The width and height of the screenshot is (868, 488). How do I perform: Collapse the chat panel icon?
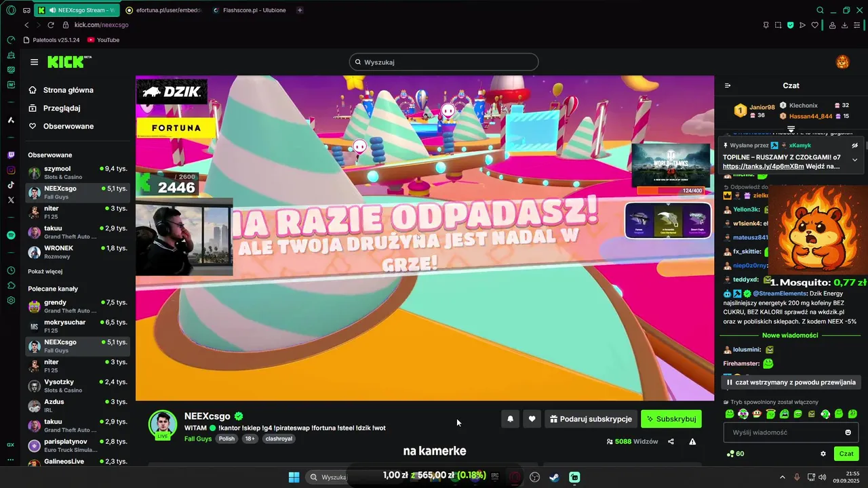coord(728,85)
